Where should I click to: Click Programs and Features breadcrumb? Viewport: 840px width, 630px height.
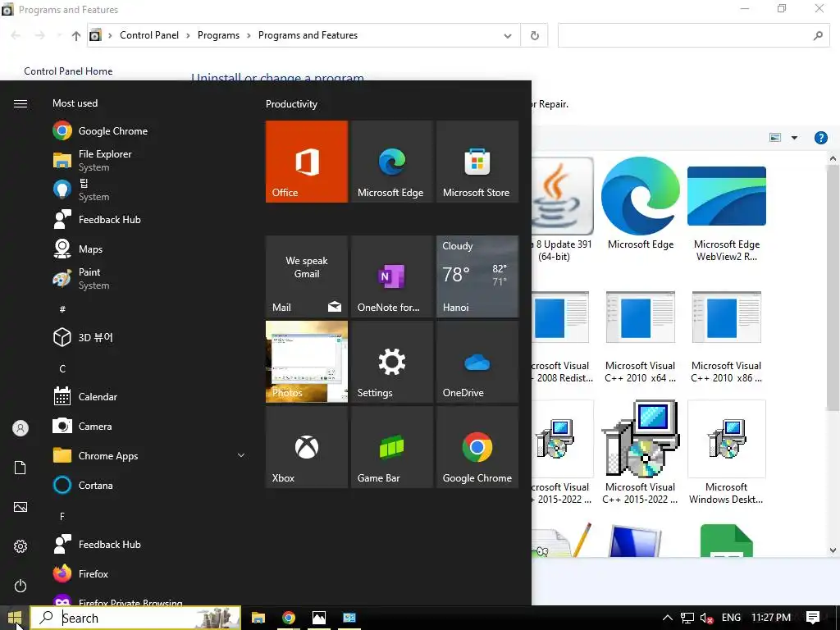click(308, 35)
